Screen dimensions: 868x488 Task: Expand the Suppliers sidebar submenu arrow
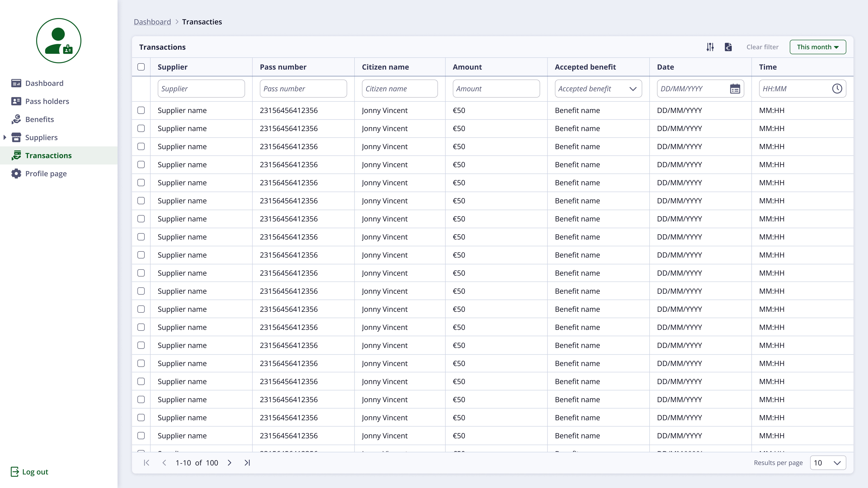point(5,137)
